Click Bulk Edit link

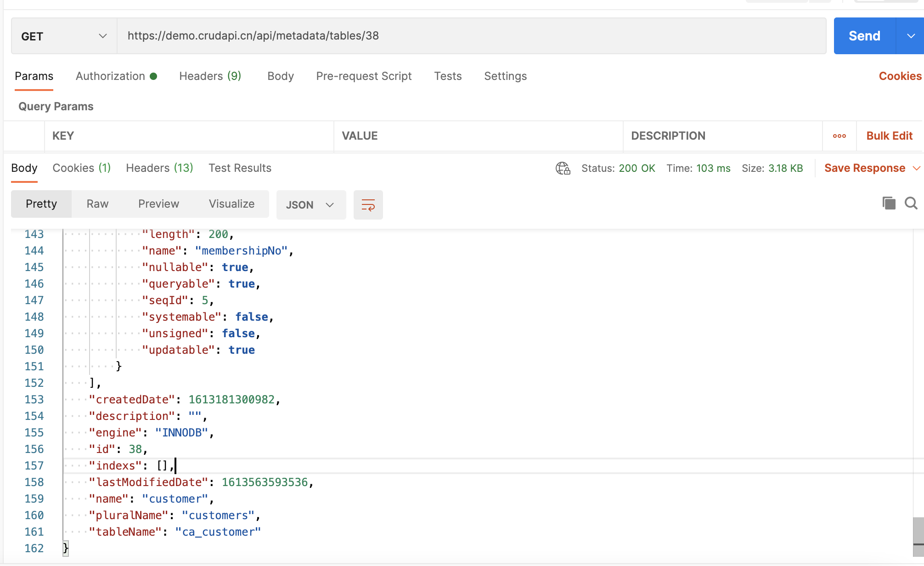click(x=889, y=136)
